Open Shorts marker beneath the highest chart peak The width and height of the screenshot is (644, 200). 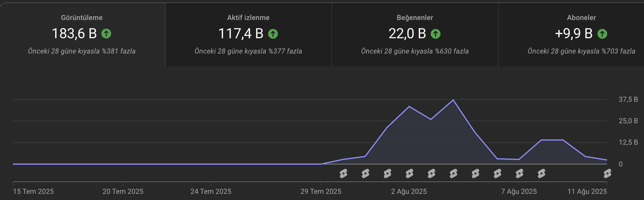click(454, 174)
